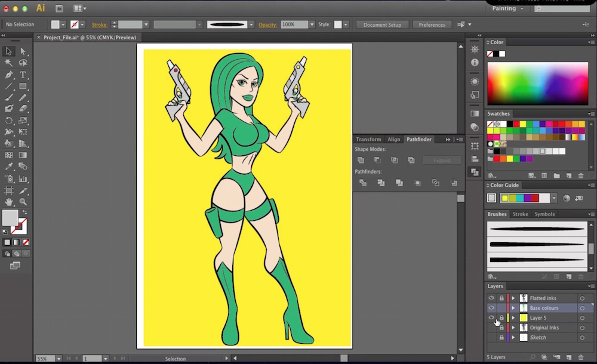Click the Spotlight search field
This screenshot has height=364, width=597.
coord(562,8)
